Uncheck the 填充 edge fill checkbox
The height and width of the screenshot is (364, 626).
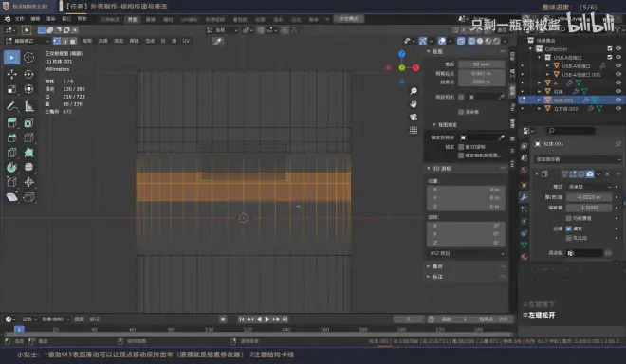tap(569, 228)
